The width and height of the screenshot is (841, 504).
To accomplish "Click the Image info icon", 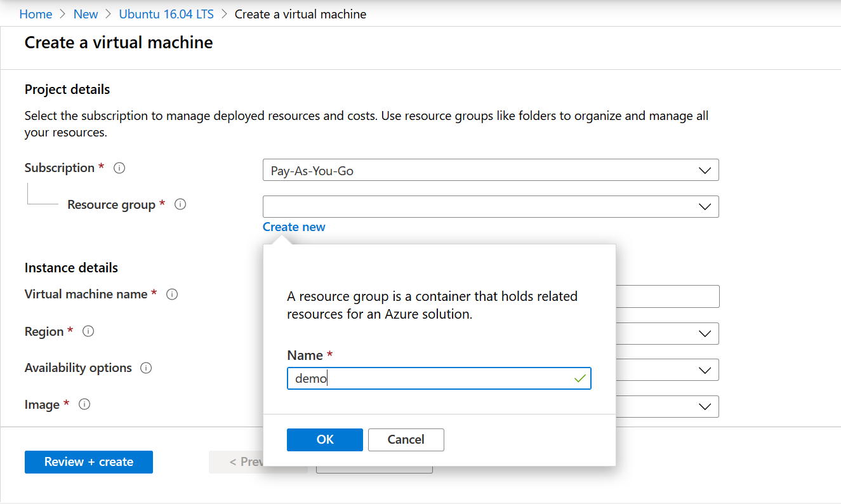I will [x=84, y=404].
